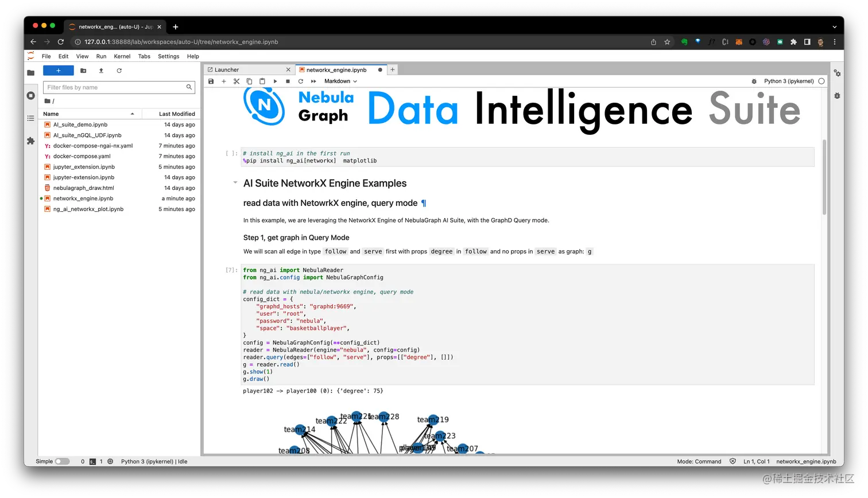Open the Property Inspector in the right sidebar

point(838,73)
